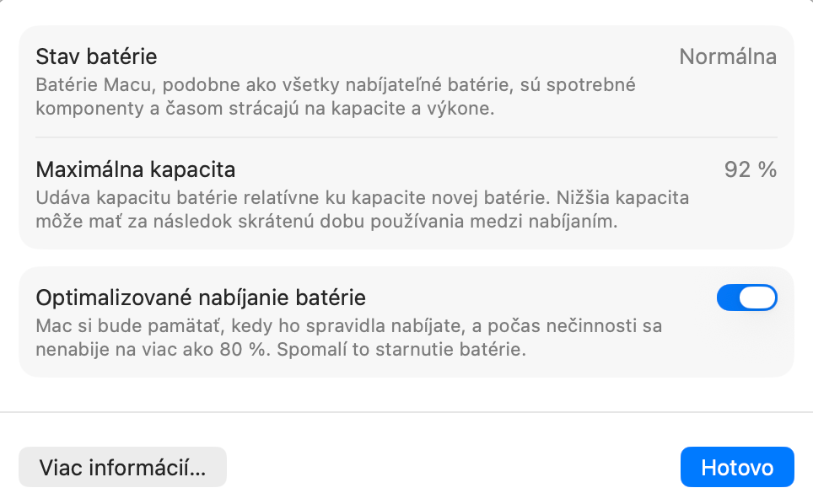This screenshot has height=504, width=813.
Task: Click description line starting "Batérie Macu"
Action: pyautogui.click(x=335, y=85)
